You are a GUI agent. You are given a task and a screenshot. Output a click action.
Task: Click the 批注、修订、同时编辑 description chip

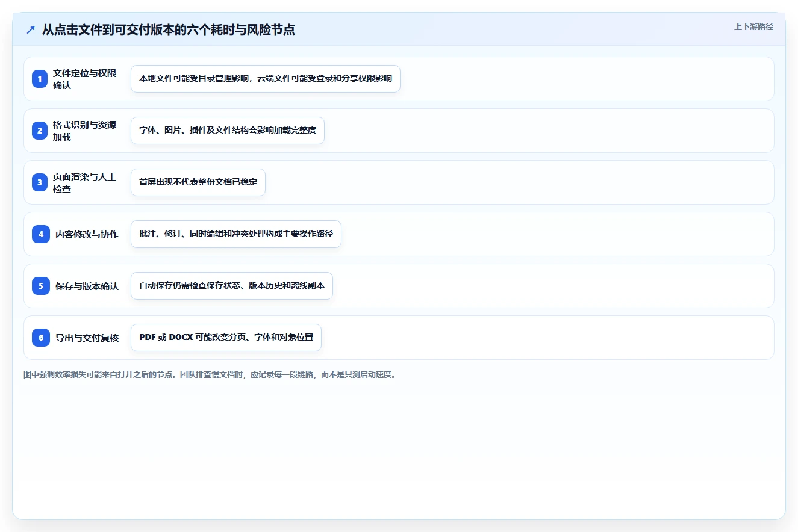pos(236,234)
